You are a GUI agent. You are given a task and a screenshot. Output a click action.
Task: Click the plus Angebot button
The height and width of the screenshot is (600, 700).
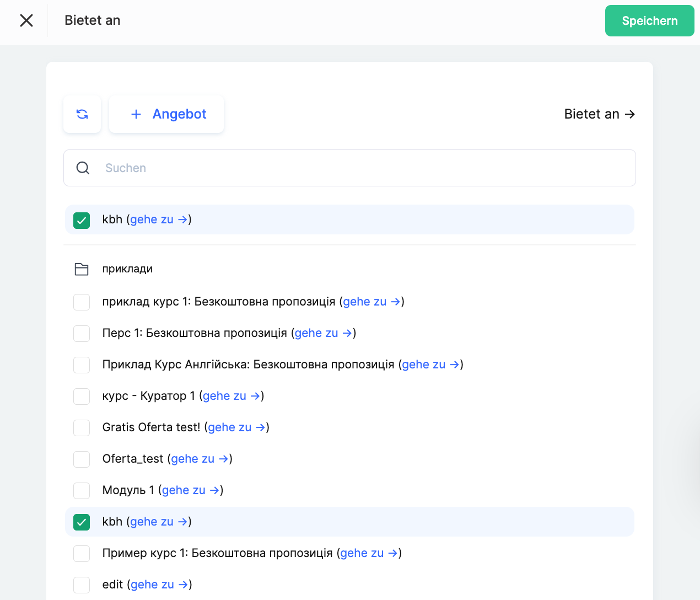pyautogui.click(x=166, y=114)
